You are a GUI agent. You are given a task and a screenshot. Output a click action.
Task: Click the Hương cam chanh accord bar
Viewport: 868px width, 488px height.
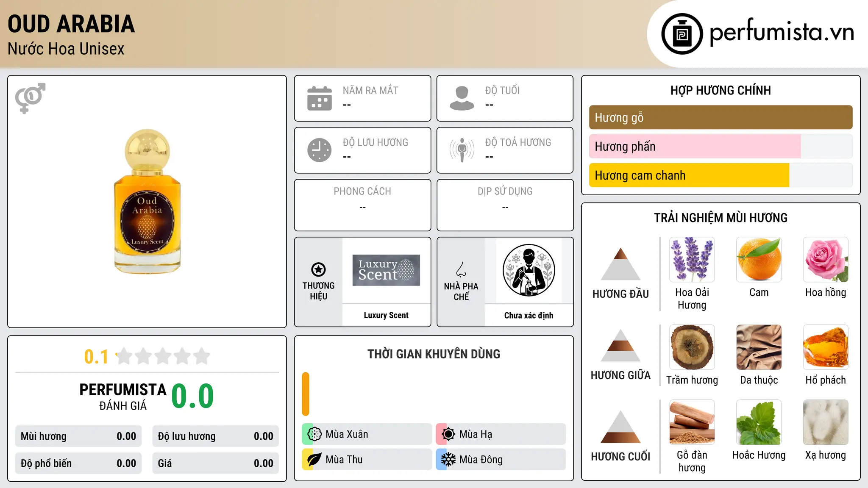point(721,175)
